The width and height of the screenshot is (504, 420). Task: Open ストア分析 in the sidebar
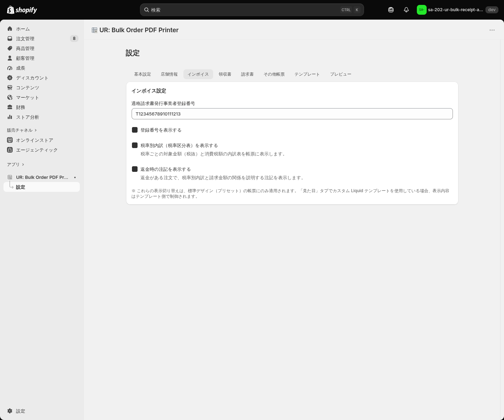click(42, 117)
